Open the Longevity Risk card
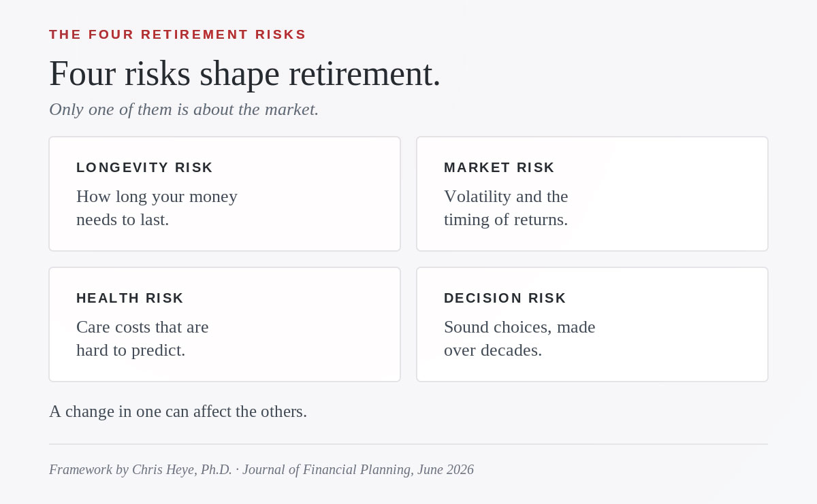The width and height of the screenshot is (817, 504). click(225, 194)
